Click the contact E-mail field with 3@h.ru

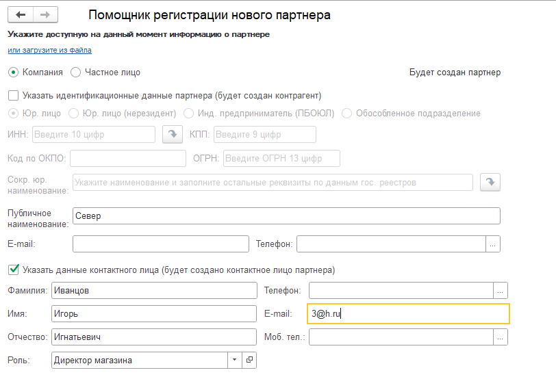pos(408,314)
